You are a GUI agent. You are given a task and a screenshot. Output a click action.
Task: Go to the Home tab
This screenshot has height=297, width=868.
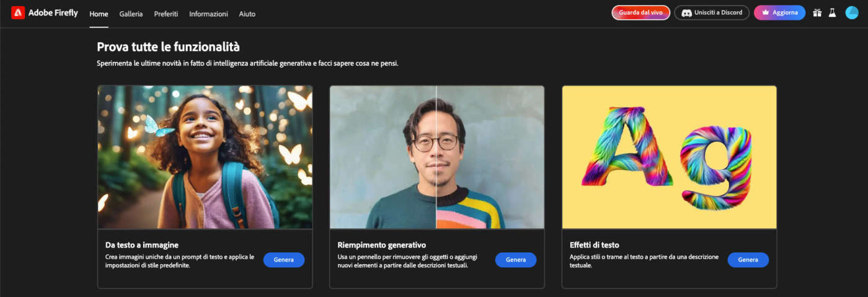[99, 14]
